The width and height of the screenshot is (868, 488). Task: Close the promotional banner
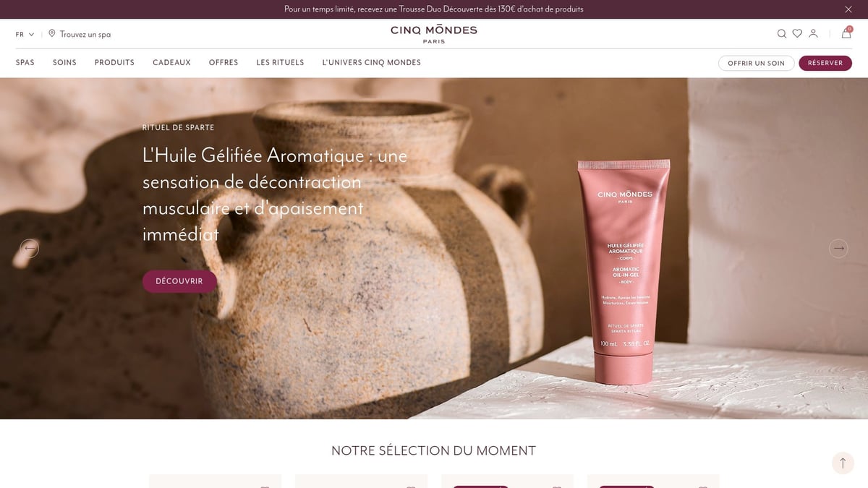[848, 9]
